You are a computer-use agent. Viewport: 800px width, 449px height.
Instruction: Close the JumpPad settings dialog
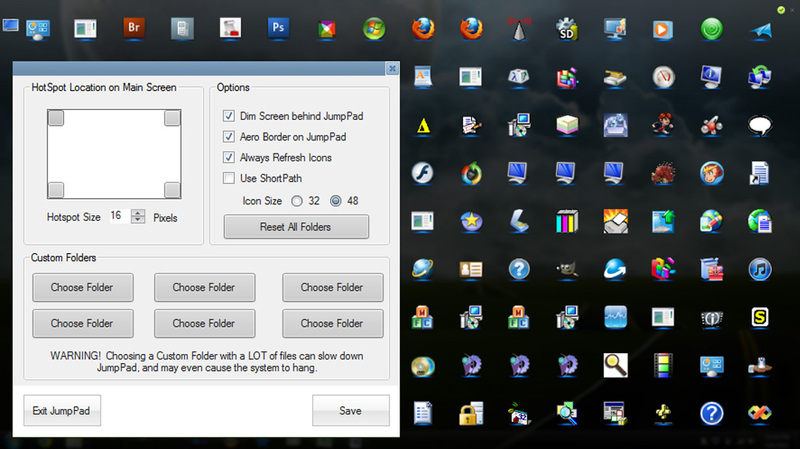[x=392, y=68]
